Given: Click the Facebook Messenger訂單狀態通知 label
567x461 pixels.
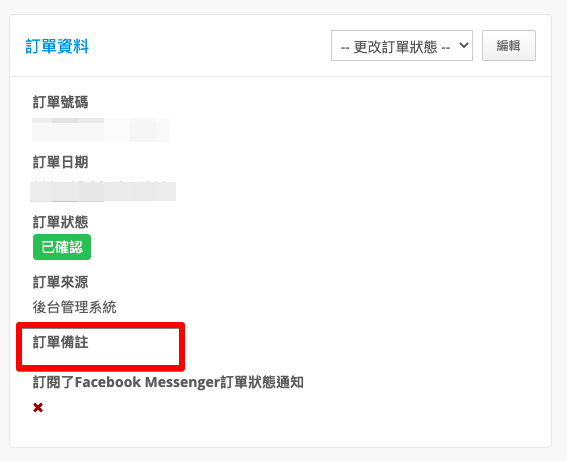Looking at the screenshot, I should point(168,382).
